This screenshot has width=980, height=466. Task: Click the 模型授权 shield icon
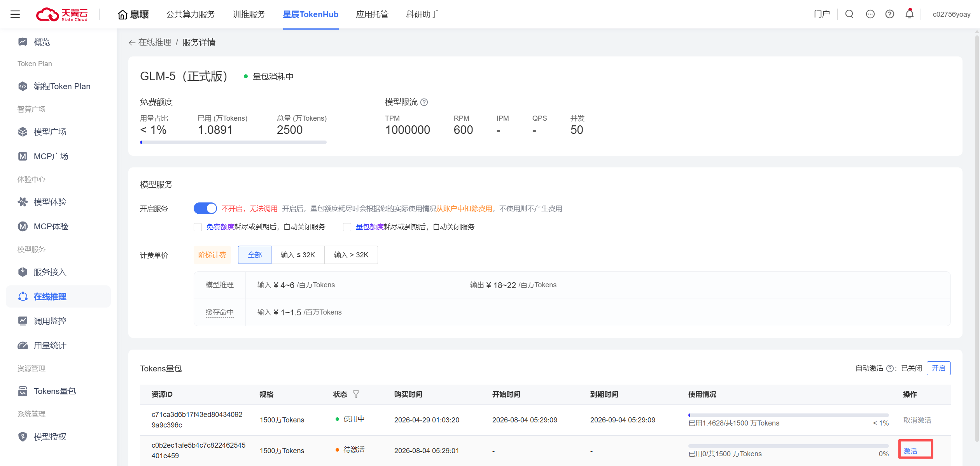click(x=23, y=437)
